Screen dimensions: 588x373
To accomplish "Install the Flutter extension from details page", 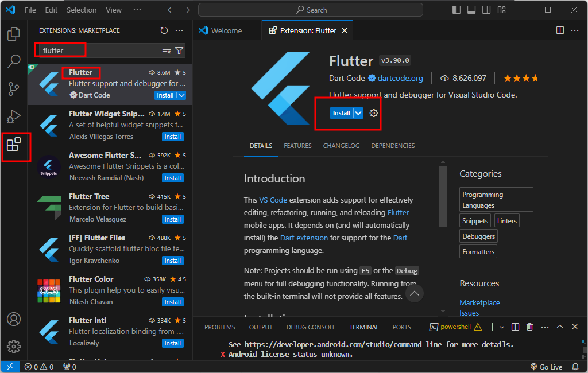I will pos(341,113).
